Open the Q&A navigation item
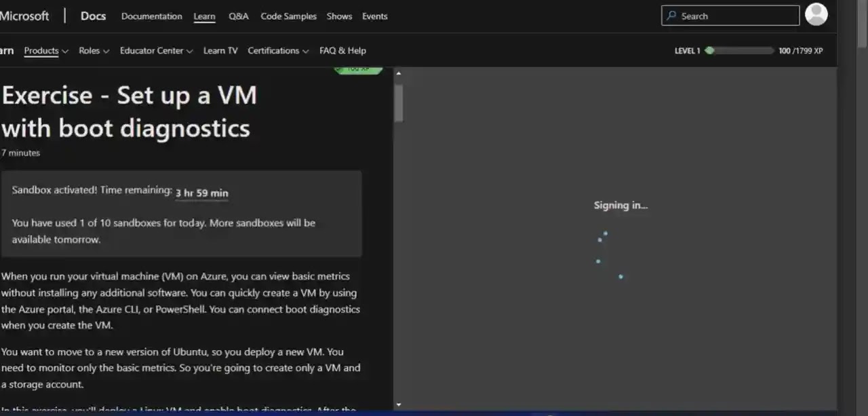This screenshot has height=416, width=868. 239,16
